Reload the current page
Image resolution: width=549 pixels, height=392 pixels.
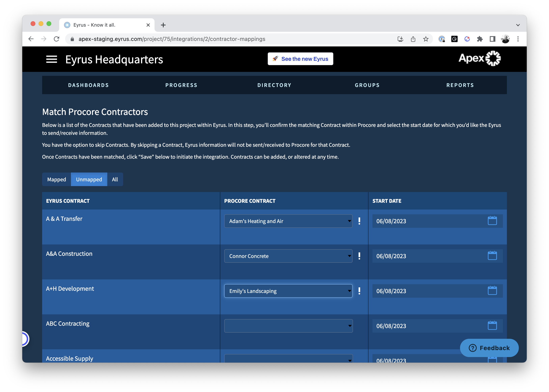56,39
